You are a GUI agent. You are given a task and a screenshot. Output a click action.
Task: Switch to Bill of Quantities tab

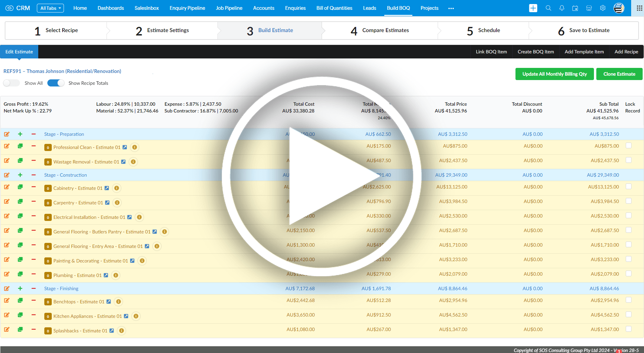334,8
